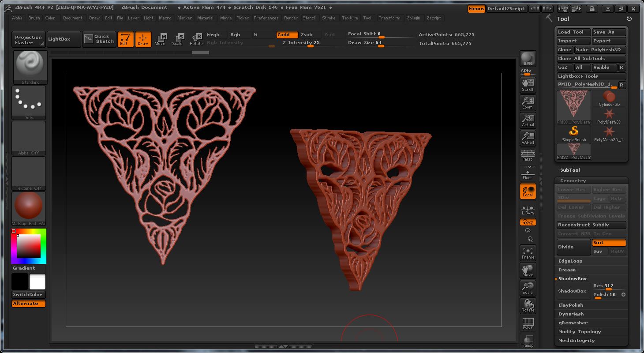
Task: Open the Zplugin menu
Action: coord(414,18)
